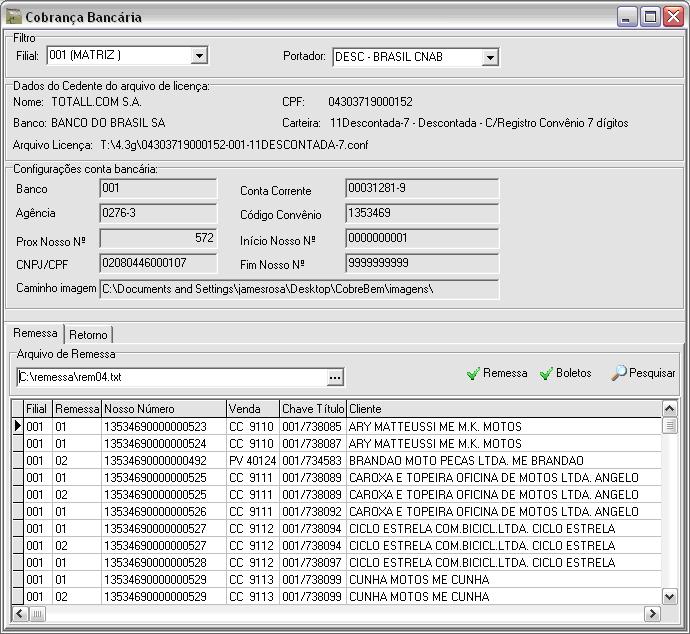
Task: Click the Filial combo box 001 (MATRIZ)
Action: [x=127, y=56]
